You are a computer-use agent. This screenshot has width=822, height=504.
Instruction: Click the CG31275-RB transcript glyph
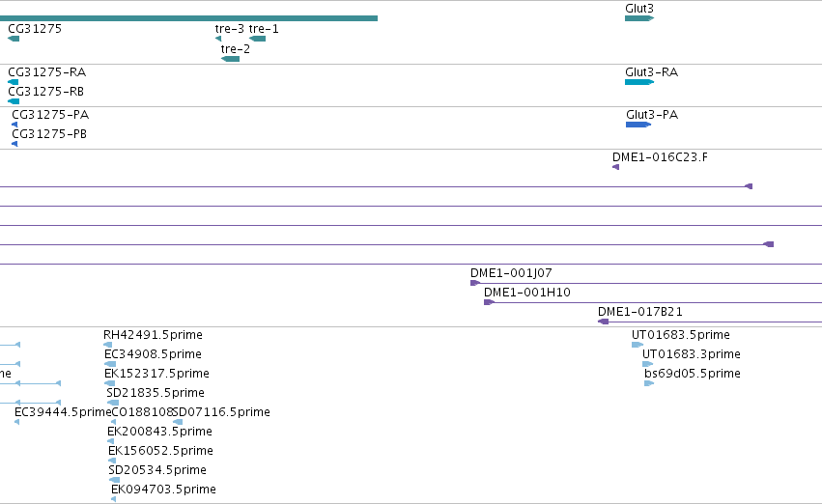pos(14,101)
